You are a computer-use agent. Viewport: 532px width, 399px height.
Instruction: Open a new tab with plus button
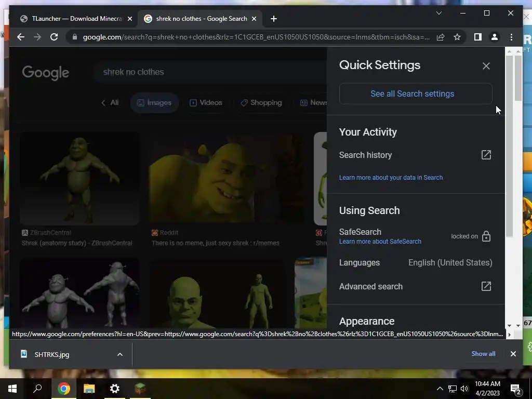click(x=274, y=19)
